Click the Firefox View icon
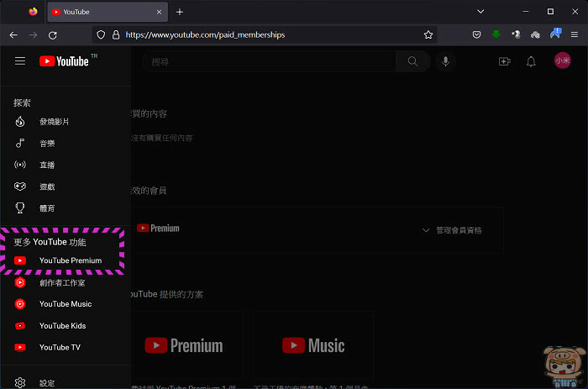Screen dimensions: 588x389 tap(33, 12)
